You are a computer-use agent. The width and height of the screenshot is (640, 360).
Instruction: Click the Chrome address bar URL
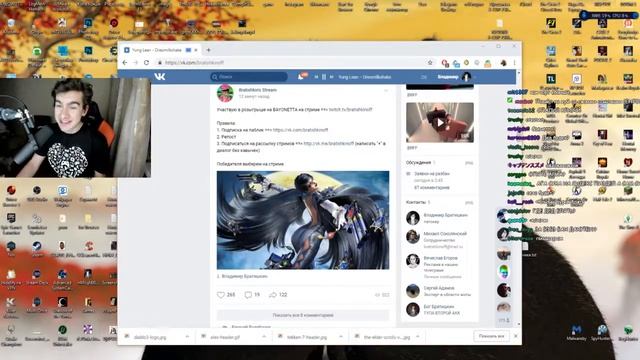point(195,63)
